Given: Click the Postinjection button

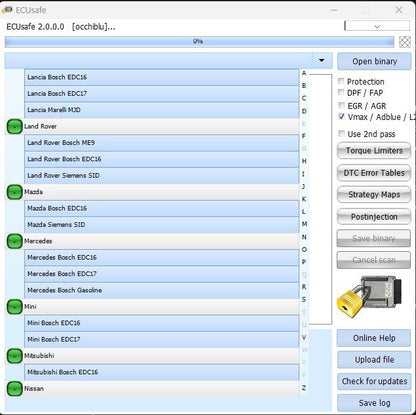Looking at the screenshot, I should tap(374, 217).
